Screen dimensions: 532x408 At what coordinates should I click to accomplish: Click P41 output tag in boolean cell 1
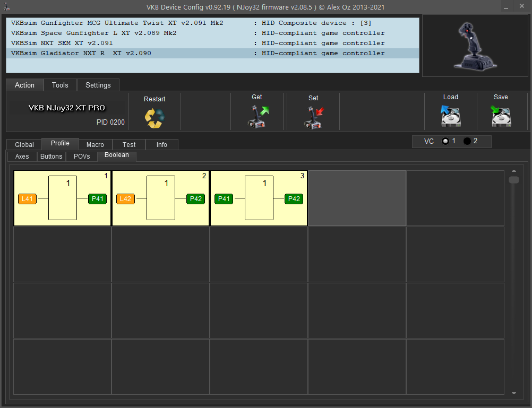pos(97,199)
